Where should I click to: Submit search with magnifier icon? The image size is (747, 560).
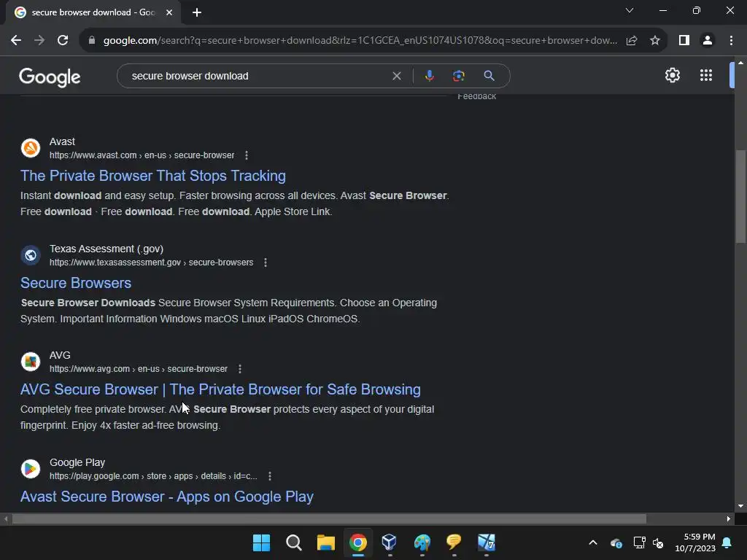pyautogui.click(x=489, y=76)
